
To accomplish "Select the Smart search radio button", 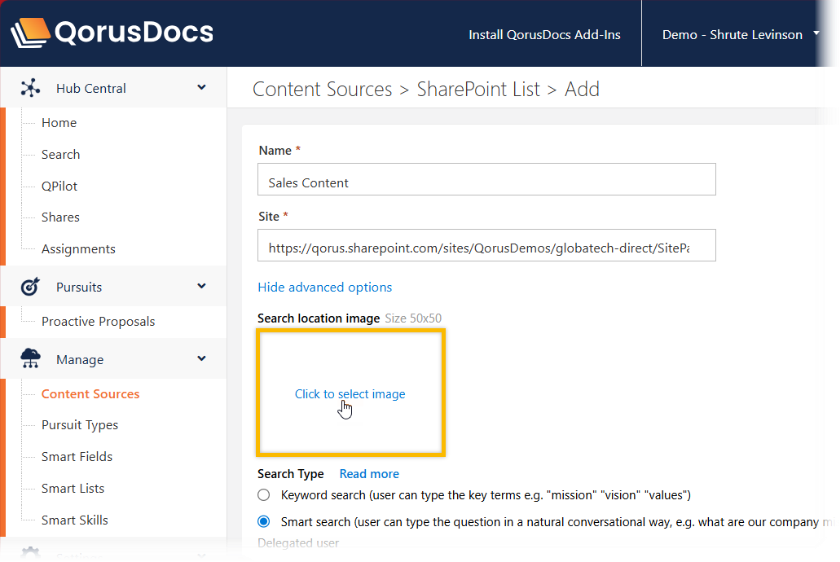I will click(x=264, y=521).
